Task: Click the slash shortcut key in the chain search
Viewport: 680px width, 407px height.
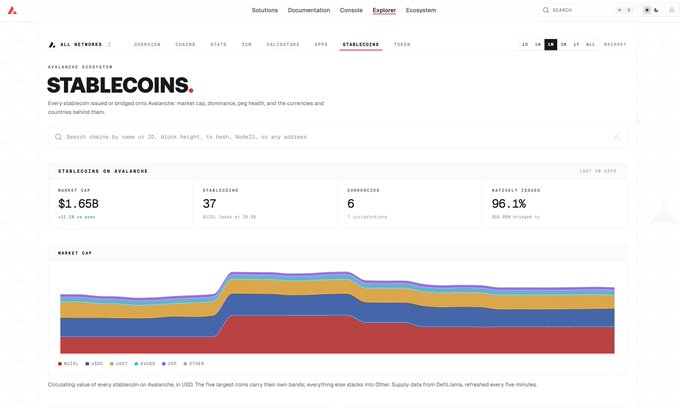Action: click(616, 137)
